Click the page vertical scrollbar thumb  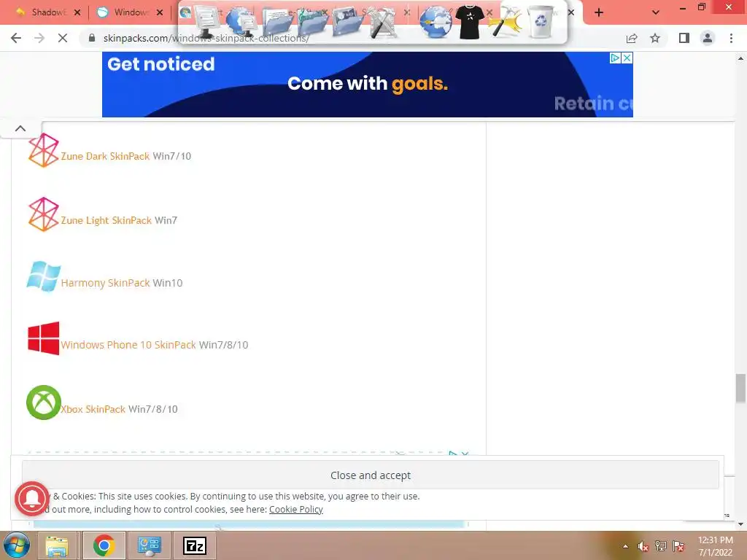pyautogui.click(x=740, y=388)
